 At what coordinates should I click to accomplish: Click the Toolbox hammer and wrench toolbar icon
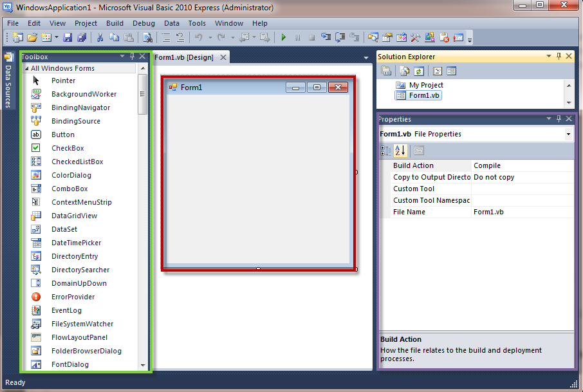(x=415, y=37)
